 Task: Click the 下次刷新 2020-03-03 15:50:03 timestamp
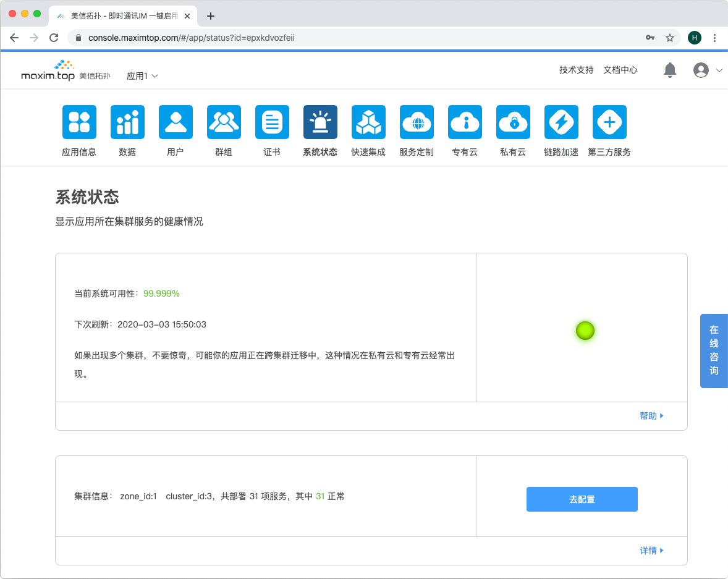tap(140, 324)
